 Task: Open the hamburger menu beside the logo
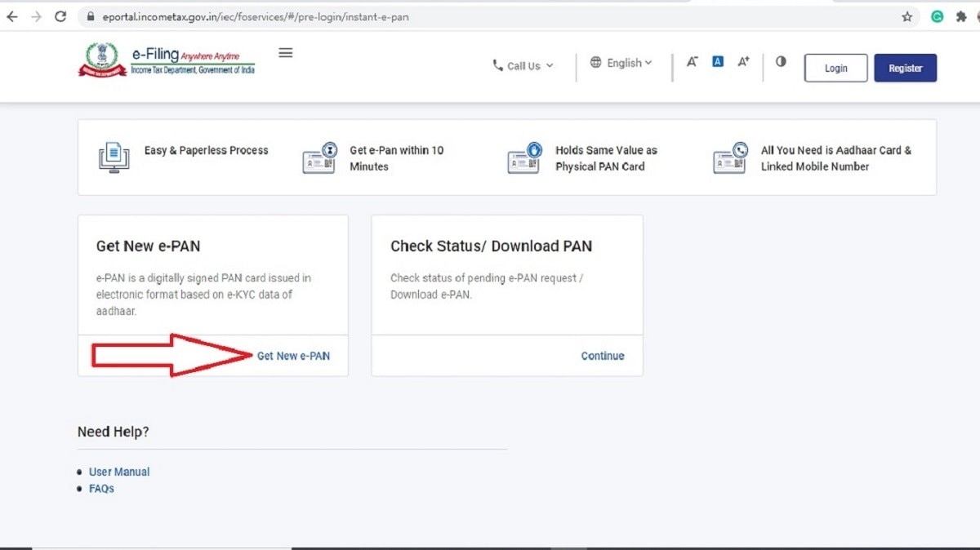(x=285, y=51)
